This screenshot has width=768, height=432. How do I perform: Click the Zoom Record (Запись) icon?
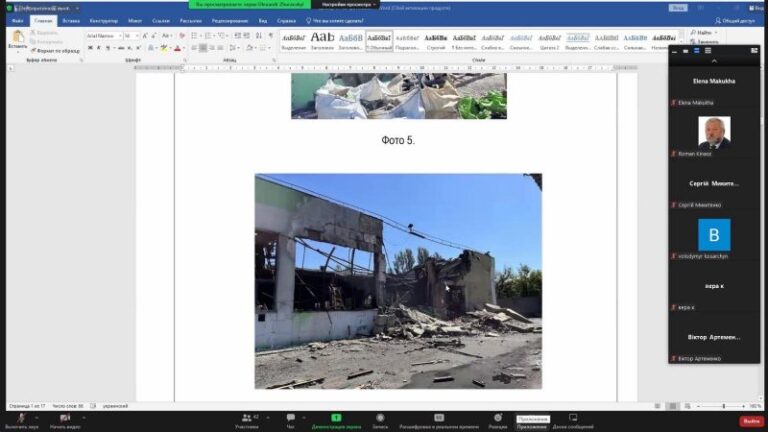380,418
